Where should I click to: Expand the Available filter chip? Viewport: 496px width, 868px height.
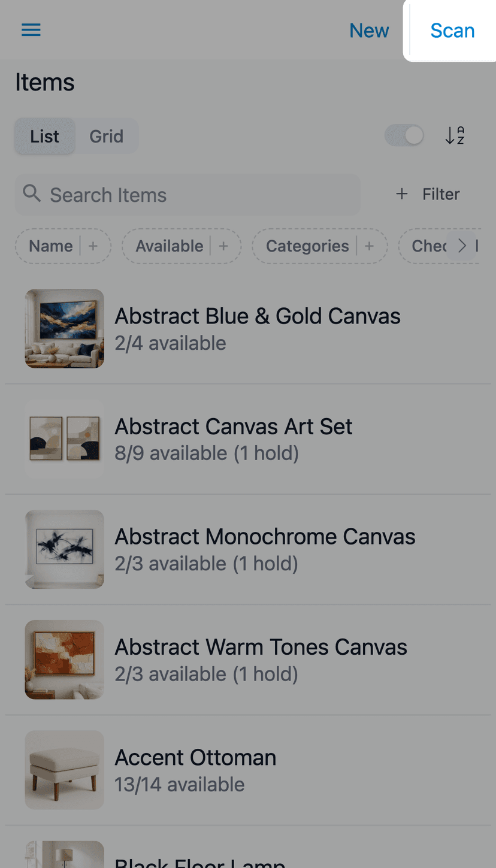point(170,246)
